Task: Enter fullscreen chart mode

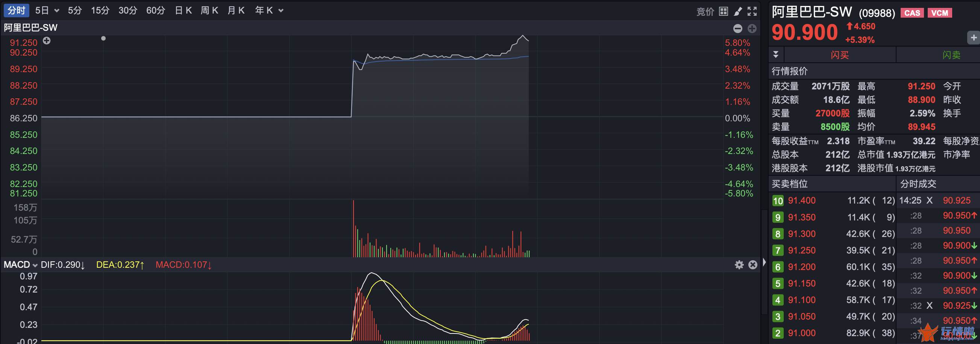Action: point(752,11)
